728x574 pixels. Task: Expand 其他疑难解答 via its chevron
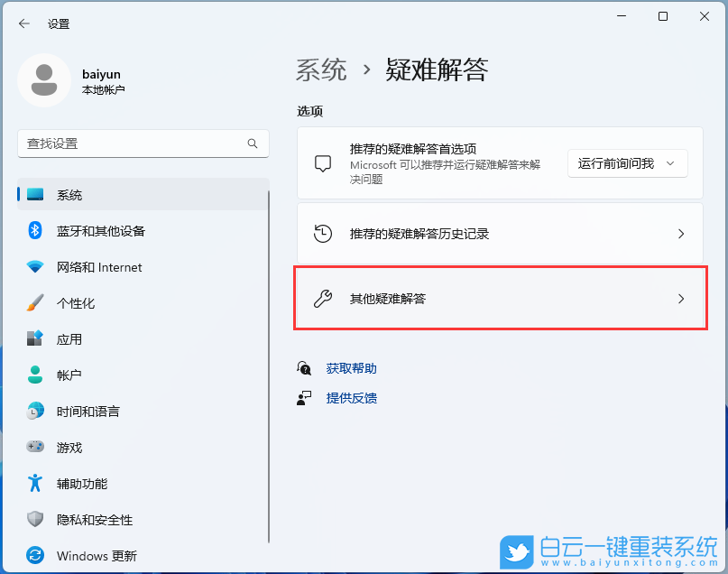681,298
